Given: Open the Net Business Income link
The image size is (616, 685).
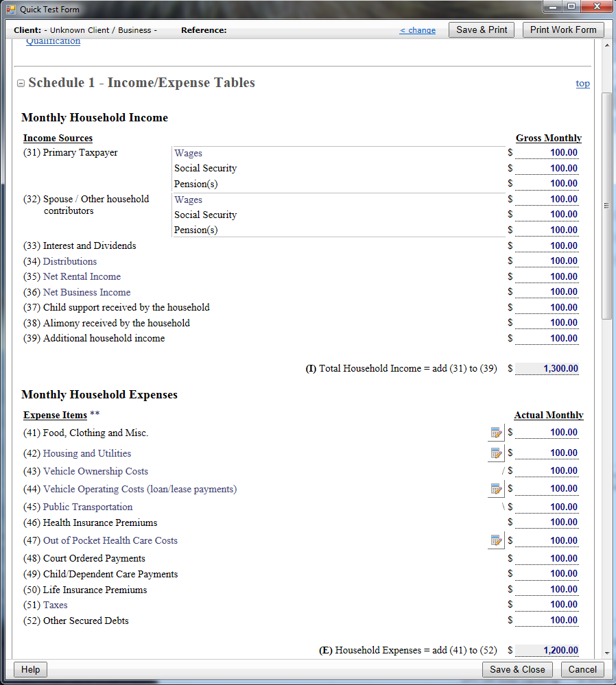Looking at the screenshot, I should coord(86,292).
